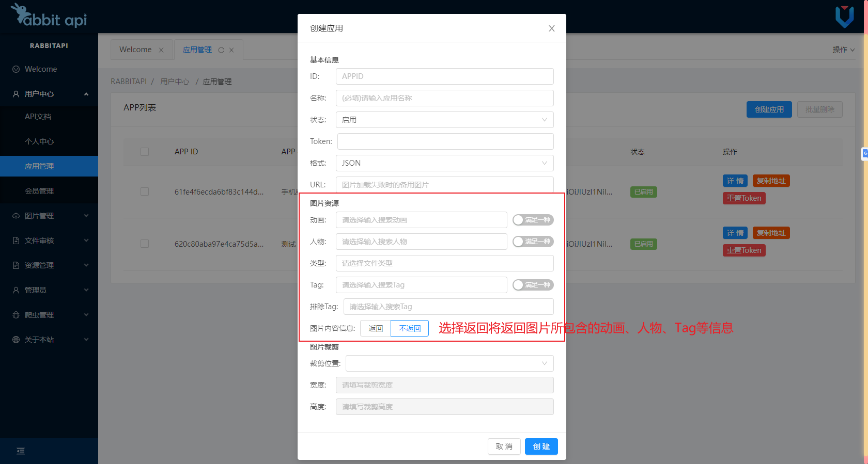Toggle the 人物 满足一种 switch
Image resolution: width=868 pixels, height=464 pixels.
coord(533,242)
